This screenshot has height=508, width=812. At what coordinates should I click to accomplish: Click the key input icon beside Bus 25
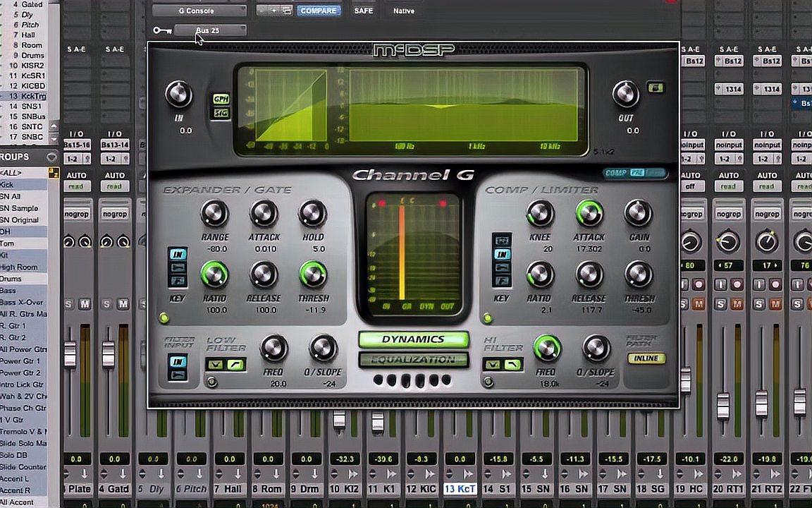(162, 30)
